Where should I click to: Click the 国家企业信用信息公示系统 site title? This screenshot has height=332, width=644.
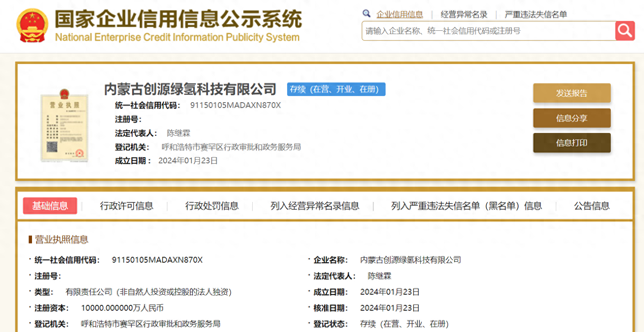(178, 19)
